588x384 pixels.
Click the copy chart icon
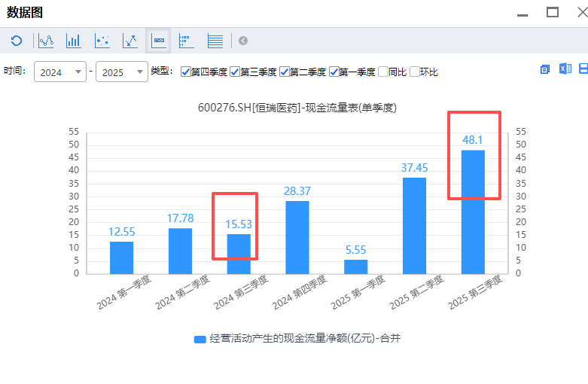545,69
